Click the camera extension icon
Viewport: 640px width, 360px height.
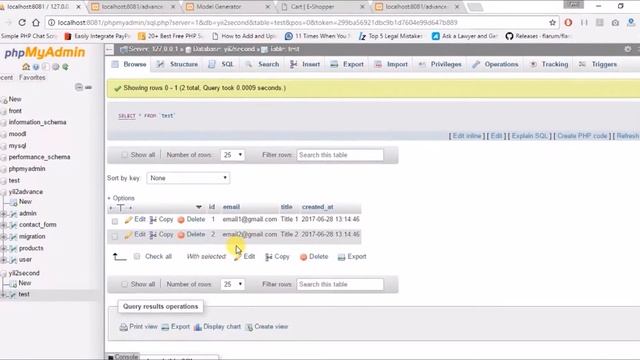pos(615,22)
